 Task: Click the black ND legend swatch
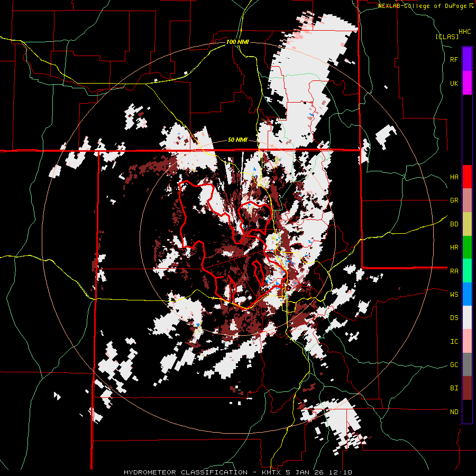467,411
